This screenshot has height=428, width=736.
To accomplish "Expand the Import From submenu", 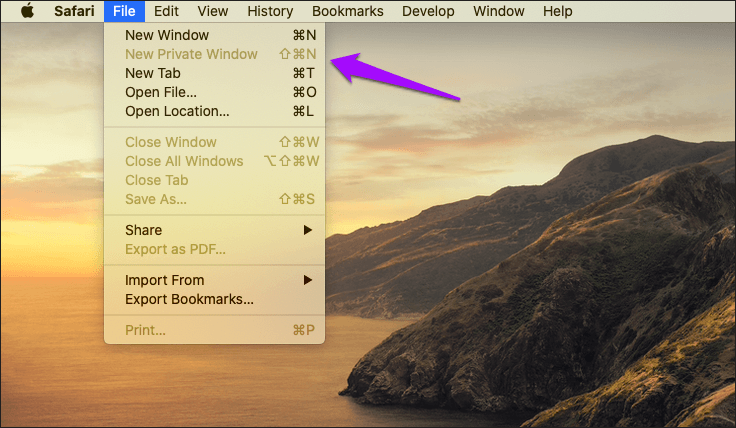I will [x=214, y=280].
